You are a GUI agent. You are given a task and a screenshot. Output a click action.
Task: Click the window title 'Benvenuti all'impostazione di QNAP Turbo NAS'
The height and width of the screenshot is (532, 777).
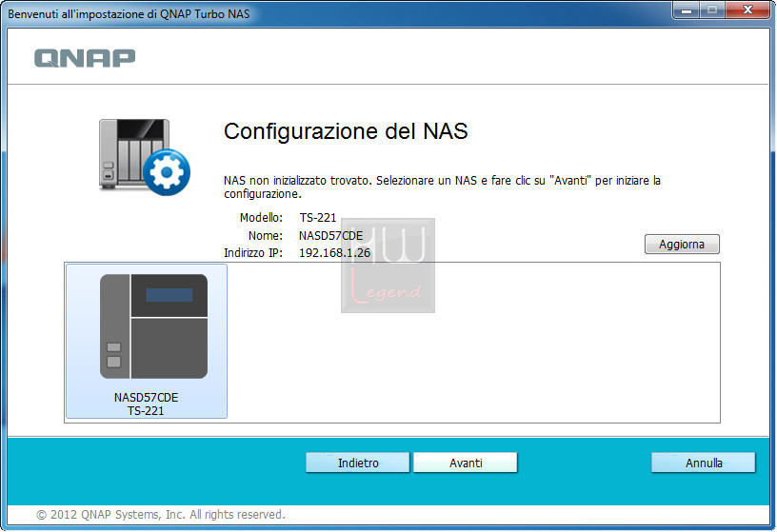pyautogui.click(x=129, y=14)
